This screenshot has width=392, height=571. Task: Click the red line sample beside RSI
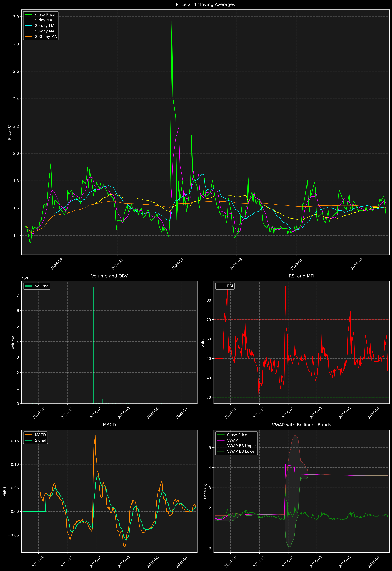tap(221, 286)
